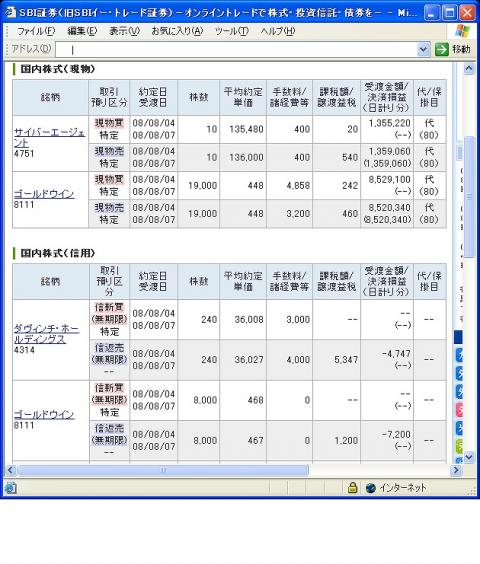Click the horizontal scrollbar right arrow

pyautogui.click(x=456, y=470)
